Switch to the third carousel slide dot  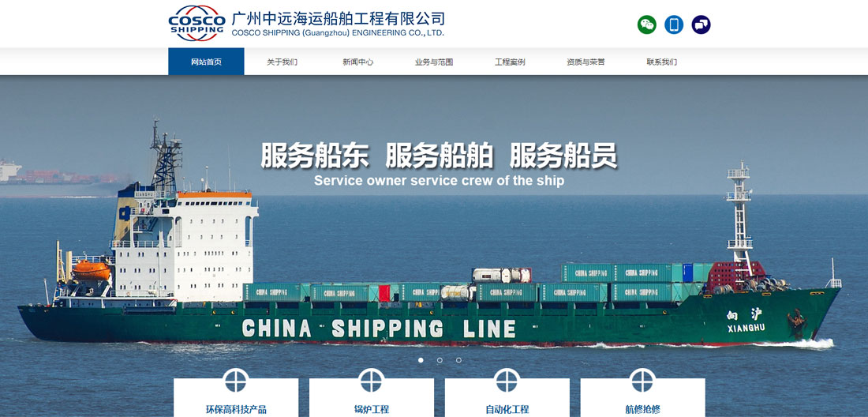(459, 360)
